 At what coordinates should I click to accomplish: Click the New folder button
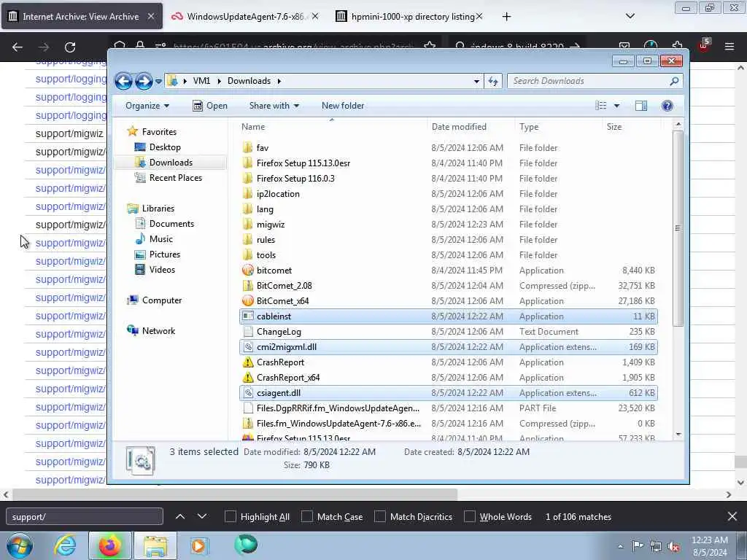[x=343, y=106]
